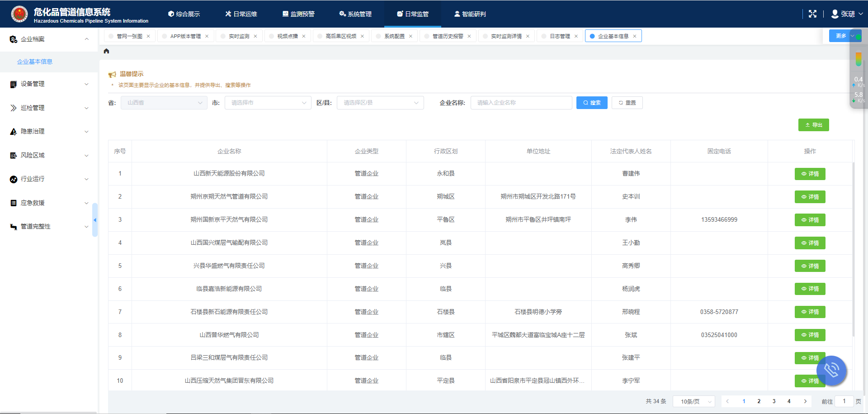Go to page 3

coord(774,401)
